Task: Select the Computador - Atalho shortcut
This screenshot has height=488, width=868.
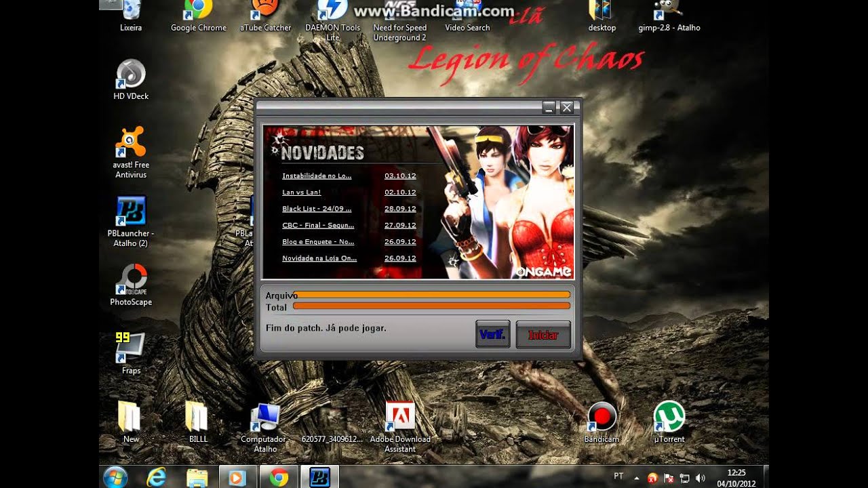Action: 265,427
